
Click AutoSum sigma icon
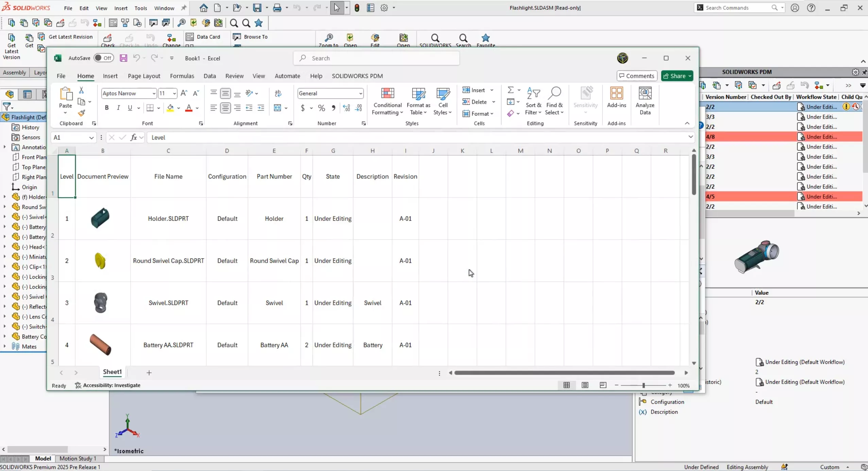510,90
